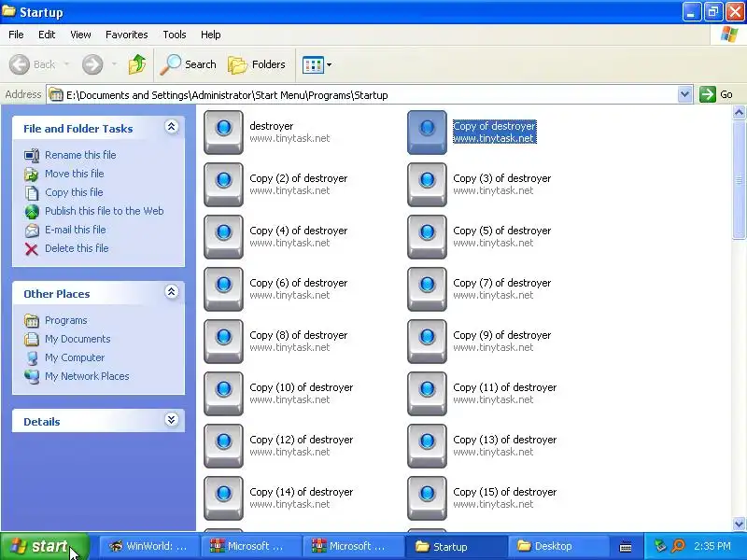Switch to WinWorld taskbar window

(148, 546)
